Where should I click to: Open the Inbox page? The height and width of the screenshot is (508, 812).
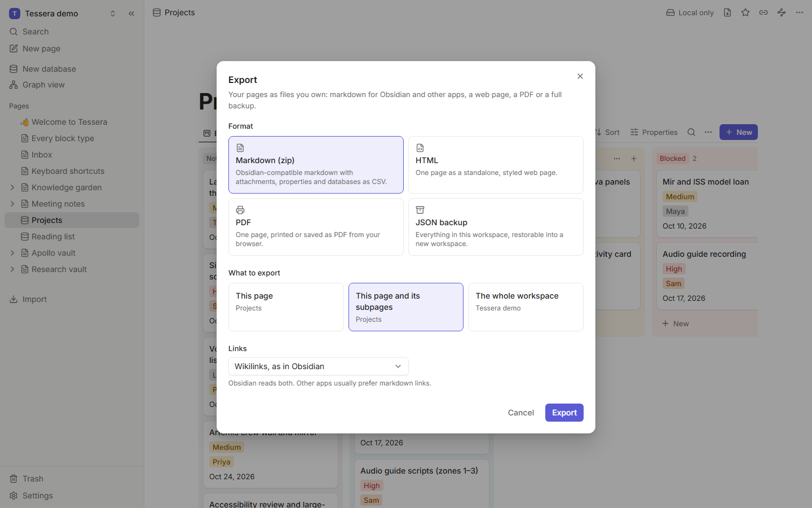click(x=72, y=155)
